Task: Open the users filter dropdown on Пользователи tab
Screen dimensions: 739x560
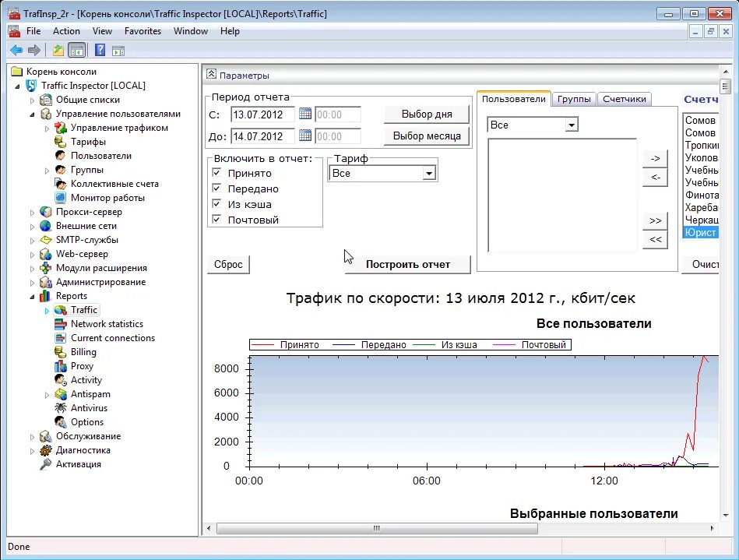Action: tap(571, 124)
